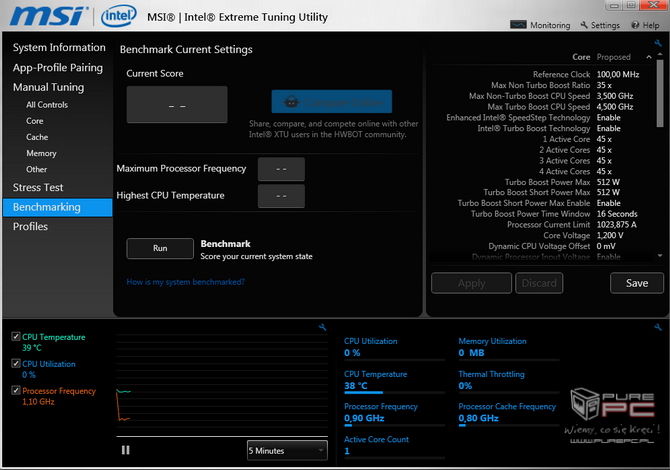Screen dimensions: 670x470
Task: Click the 1 Active Core 45 x value
Action: coord(604,139)
